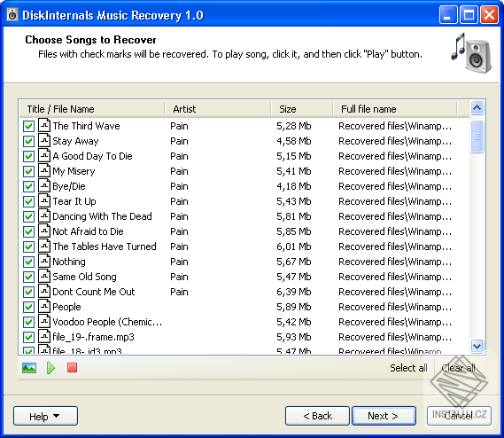Click file icon of The Third Wave
504x438 pixels.
pos(44,125)
